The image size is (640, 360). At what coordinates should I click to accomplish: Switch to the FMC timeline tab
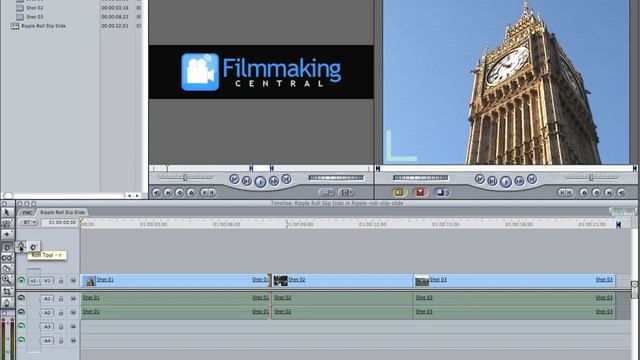27,212
